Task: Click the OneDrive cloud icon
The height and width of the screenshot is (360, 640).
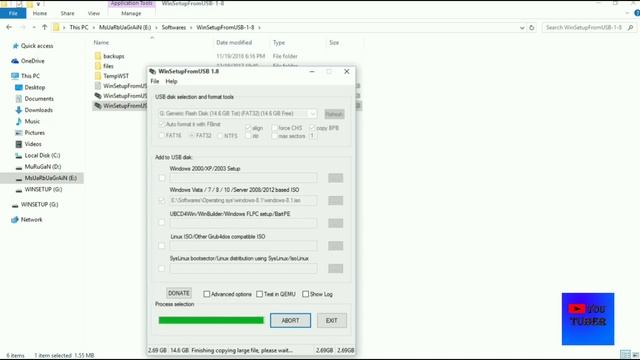Action: click(15, 61)
